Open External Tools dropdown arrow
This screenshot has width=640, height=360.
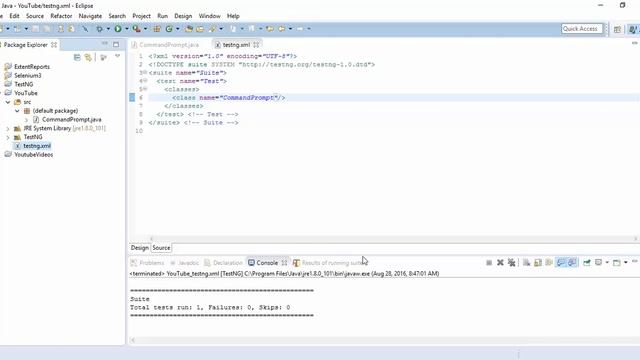tap(145, 29)
